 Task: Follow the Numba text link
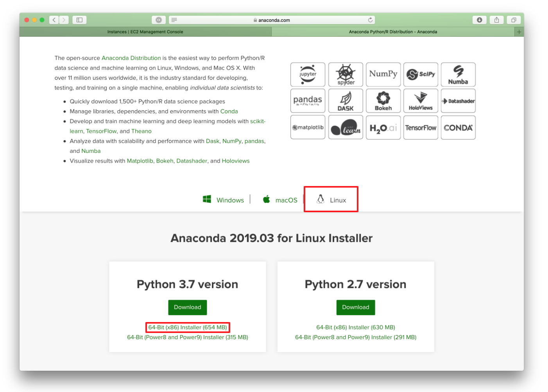[x=91, y=151]
